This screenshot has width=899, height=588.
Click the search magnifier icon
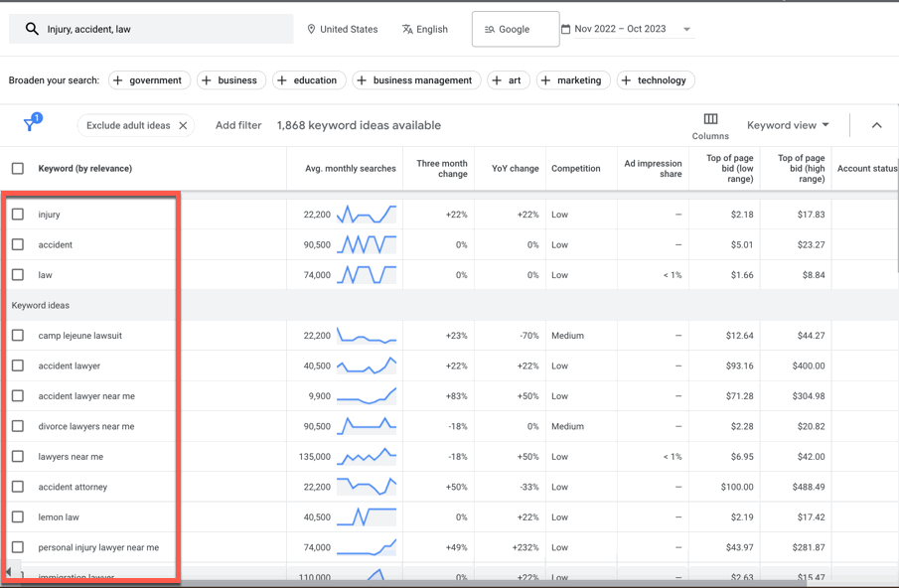tap(32, 29)
